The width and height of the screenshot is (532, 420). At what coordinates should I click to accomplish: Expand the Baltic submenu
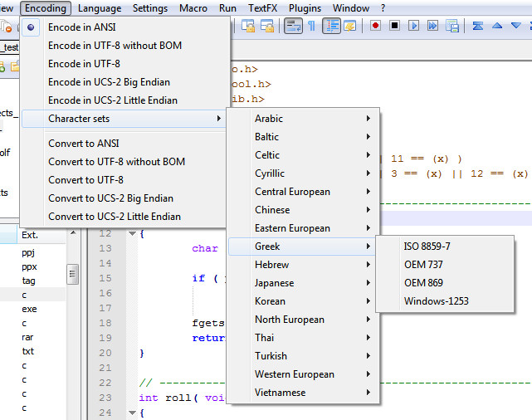pyautogui.click(x=303, y=137)
